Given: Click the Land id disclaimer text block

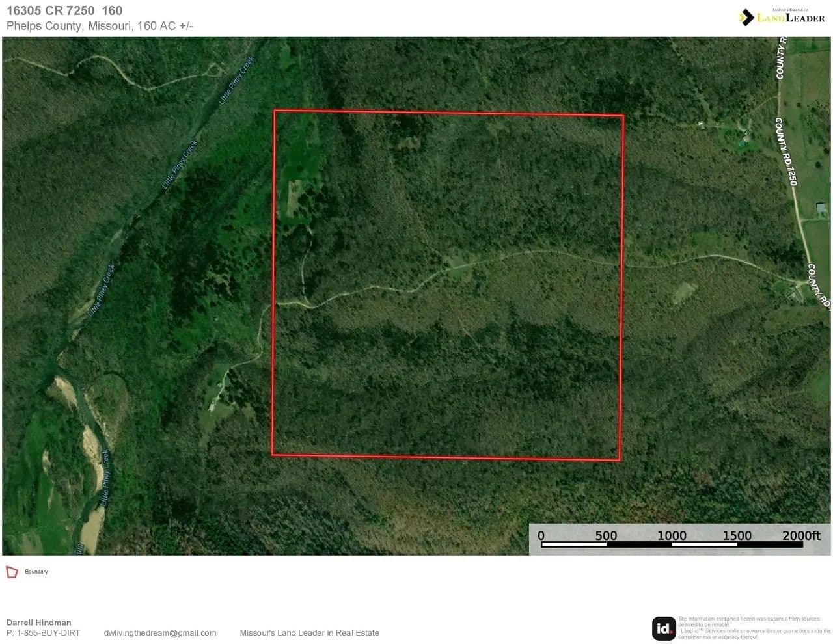Looking at the screenshot, I should tap(754, 628).
